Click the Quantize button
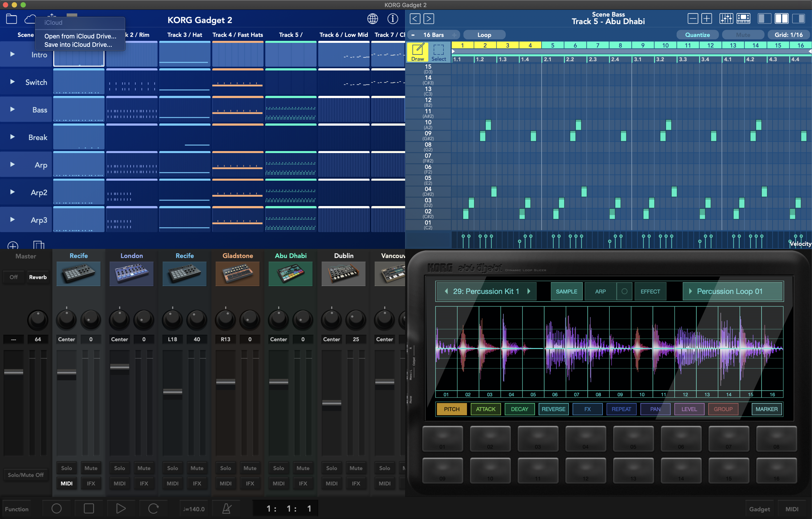The image size is (812, 519). coord(697,35)
